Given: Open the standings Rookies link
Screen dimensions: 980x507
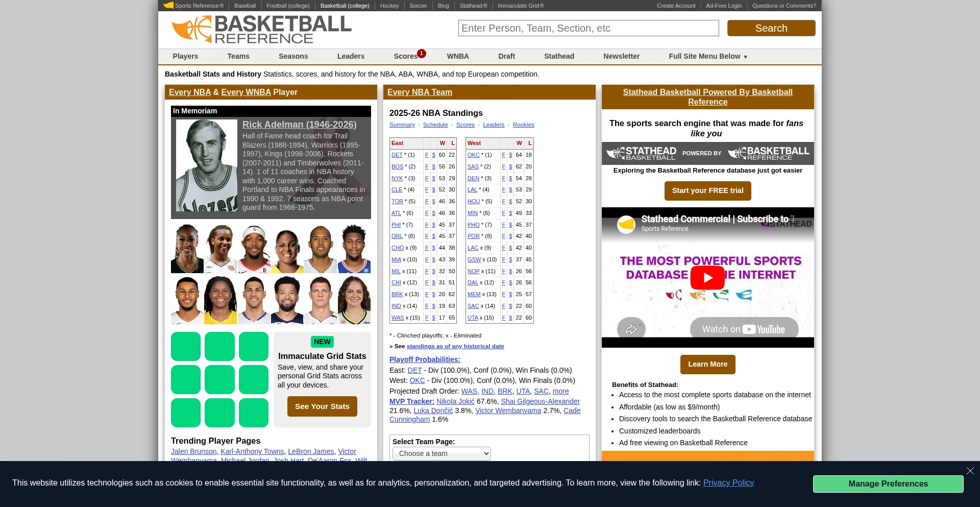Looking at the screenshot, I should (523, 125).
